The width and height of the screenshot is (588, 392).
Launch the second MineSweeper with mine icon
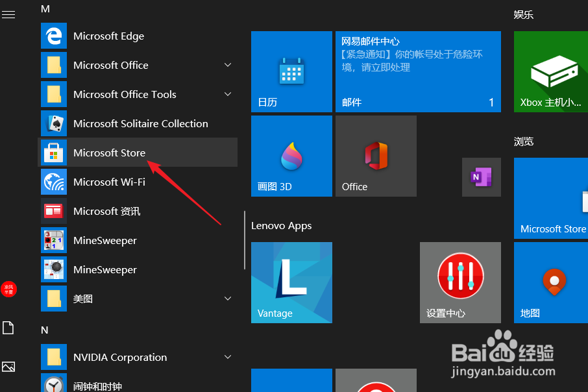tap(54, 270)
